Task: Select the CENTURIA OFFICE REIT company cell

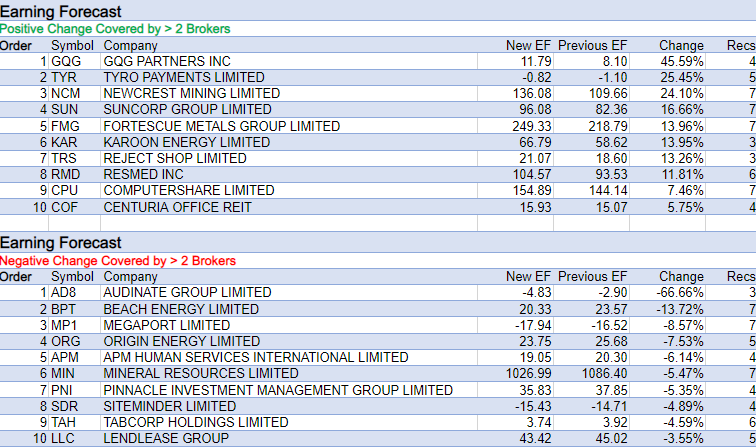Action: click(177, 207)
